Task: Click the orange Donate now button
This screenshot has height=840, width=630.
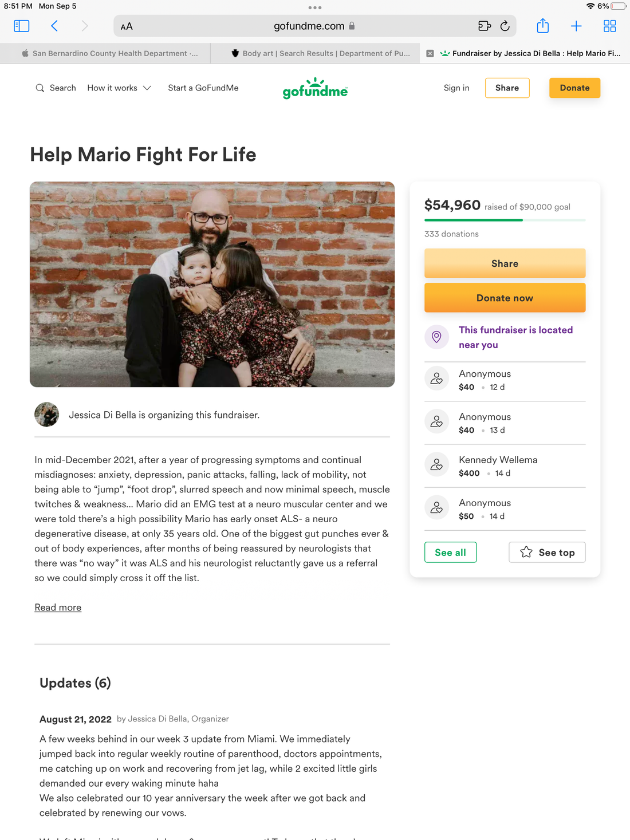Action: click(505, 298)
